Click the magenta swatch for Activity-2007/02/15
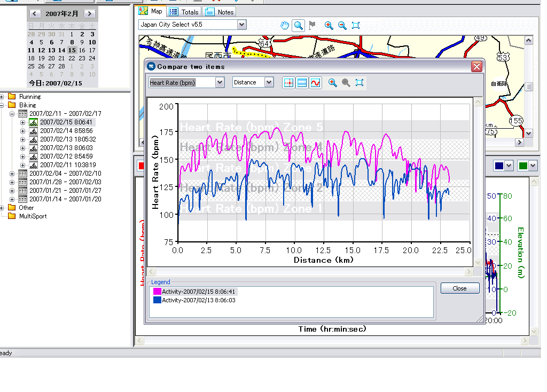The height and width of the screenshot is (392, 547). [157, 292]
